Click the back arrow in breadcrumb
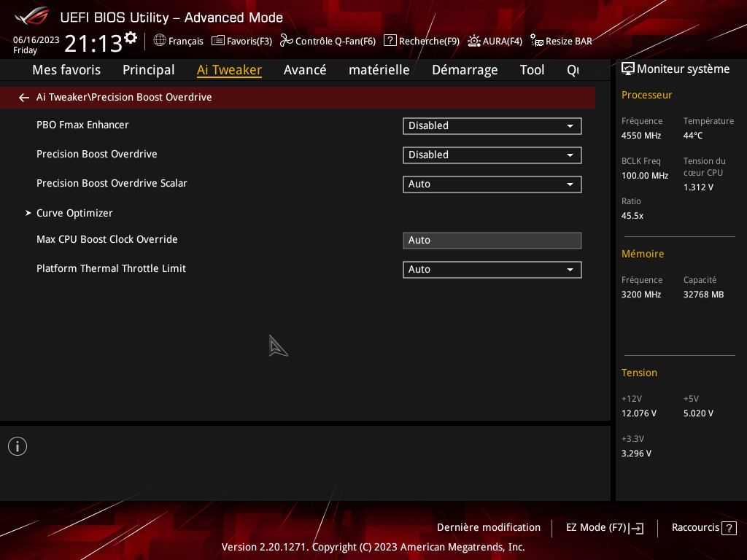The height and width of the screenshot is (560, 747). 24,97
